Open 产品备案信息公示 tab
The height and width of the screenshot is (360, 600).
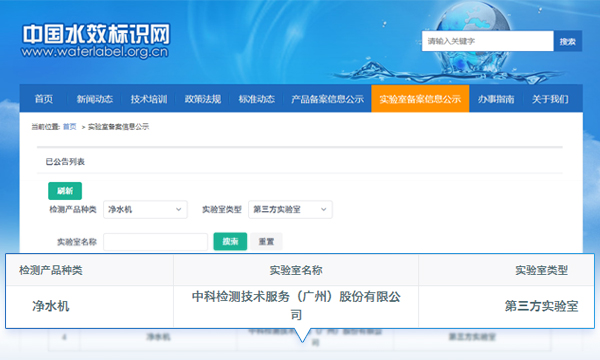pyautogui.click(x=327, y=99)
